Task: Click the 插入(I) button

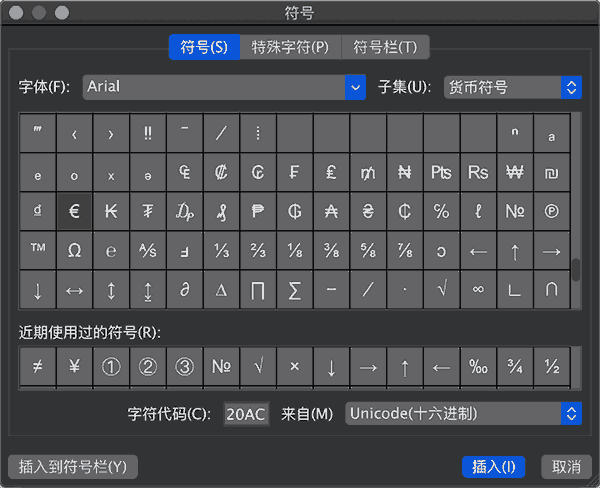Action: tap(494, 467)
